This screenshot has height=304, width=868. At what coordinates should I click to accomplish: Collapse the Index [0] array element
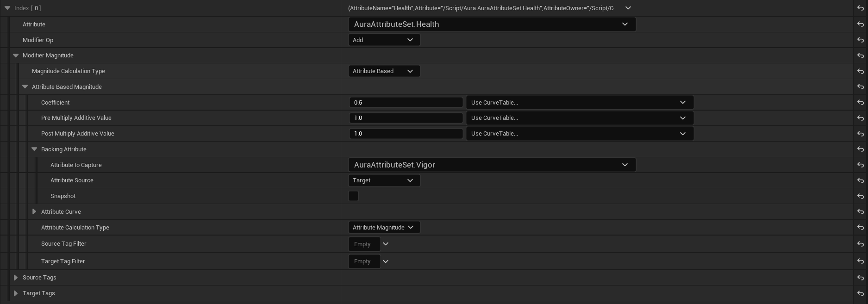[x=7, y=8]
